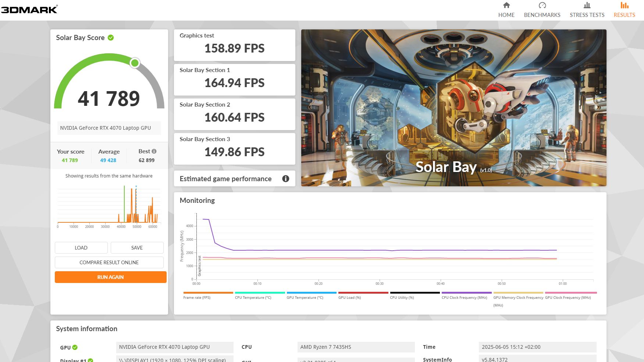The image size is (644, 362).
Task: Click the stress tests chart icon
Action: tap(587, 5)
